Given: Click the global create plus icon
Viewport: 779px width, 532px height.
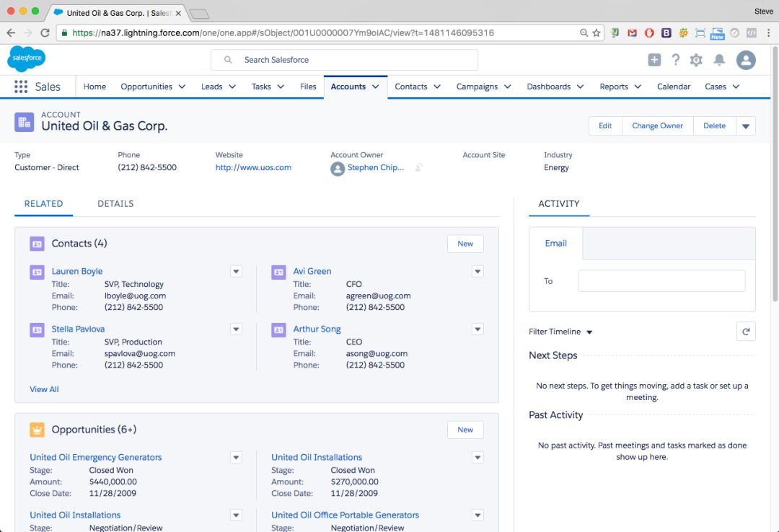Looking at the screenshot, I should [x=654, y=60].
